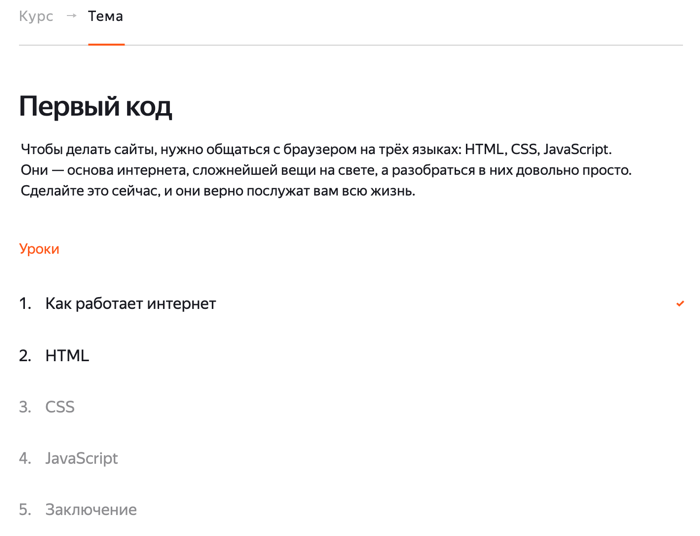Click lesson number 4 beside JavaScript

[x=25, y=458]
